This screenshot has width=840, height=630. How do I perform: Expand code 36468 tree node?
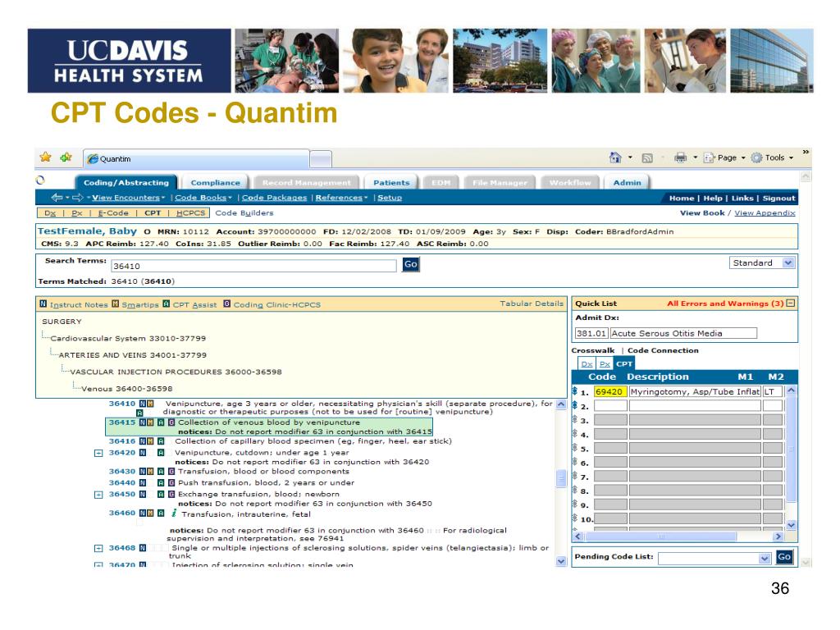click(x=98, y=549)
